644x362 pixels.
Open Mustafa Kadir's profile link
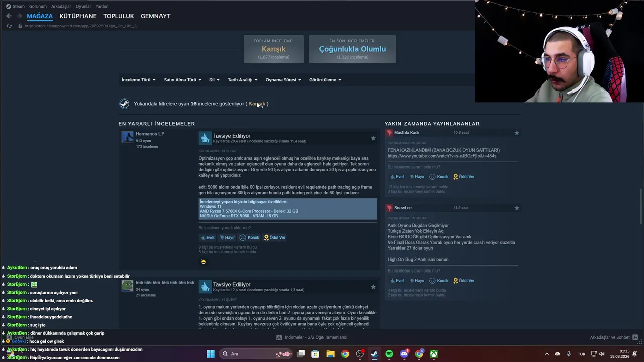(x=407, y=133)
